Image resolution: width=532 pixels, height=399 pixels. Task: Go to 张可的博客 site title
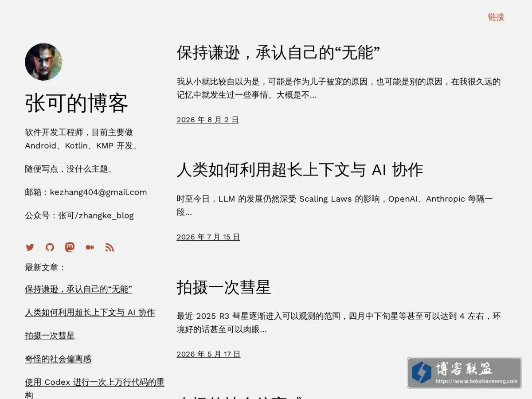[x=76, y=103]
